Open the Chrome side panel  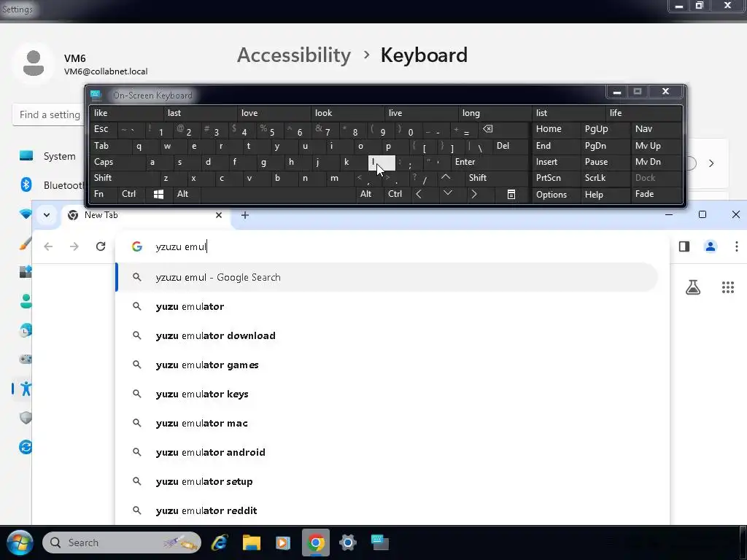tap(684, 246)
